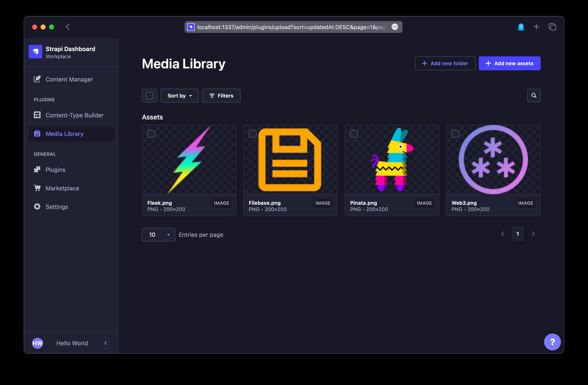588x385 pixels.
Task: Click the Plugins puzzle piece icon
Action: (x=37, y=169)
